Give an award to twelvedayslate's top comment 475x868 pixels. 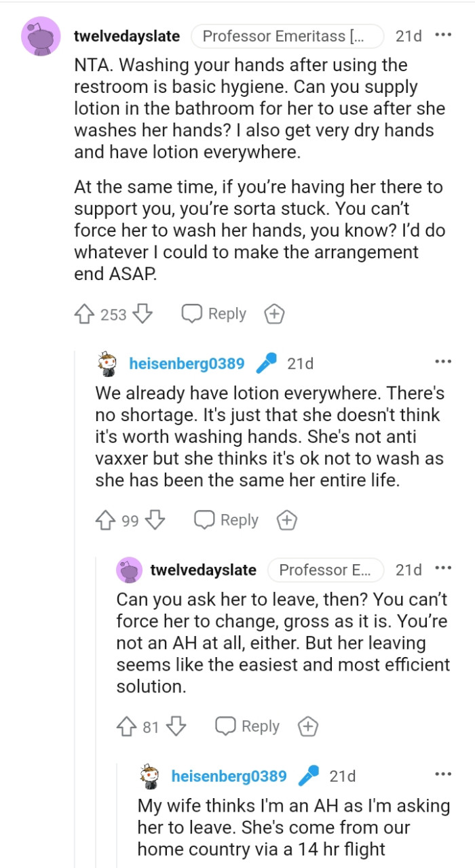click(274, 313)
